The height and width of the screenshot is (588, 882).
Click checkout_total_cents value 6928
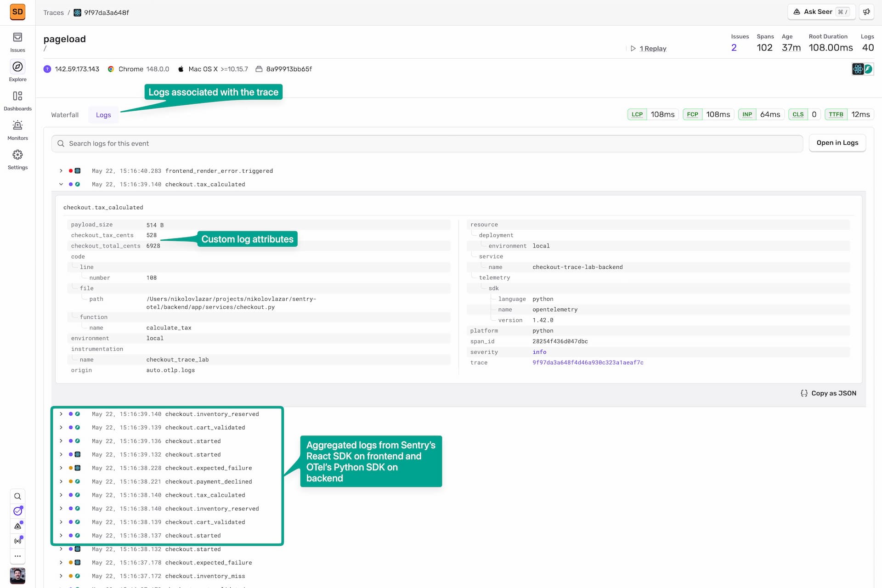(153, 246)
